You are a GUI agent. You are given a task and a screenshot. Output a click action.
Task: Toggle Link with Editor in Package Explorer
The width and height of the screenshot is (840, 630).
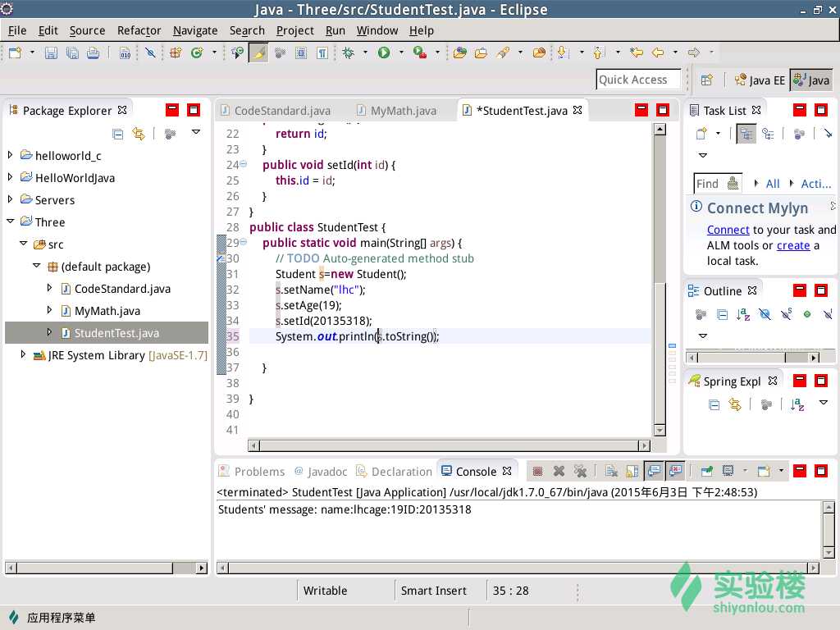coord(138,134)
